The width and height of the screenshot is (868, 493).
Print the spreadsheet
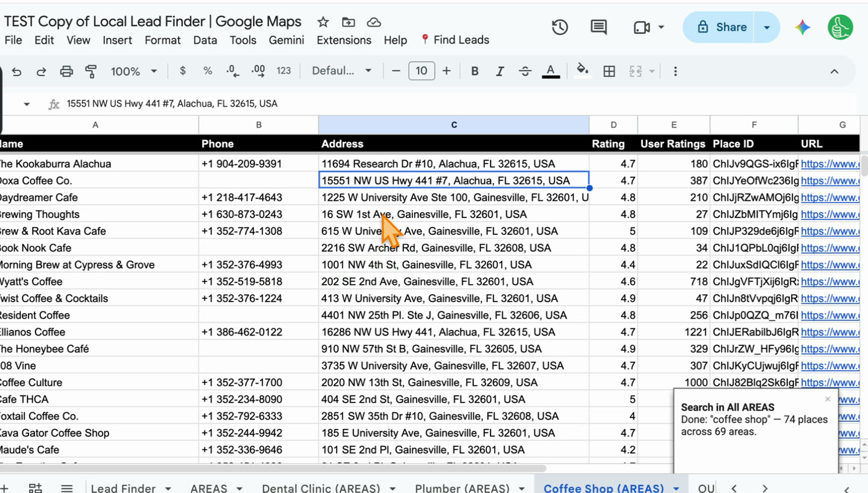pyautogui.click(x=66, y=71)
